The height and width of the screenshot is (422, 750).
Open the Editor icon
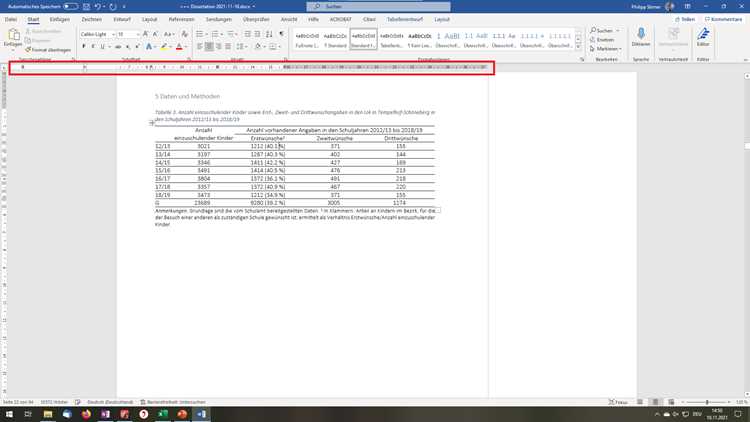pos(703,37)
